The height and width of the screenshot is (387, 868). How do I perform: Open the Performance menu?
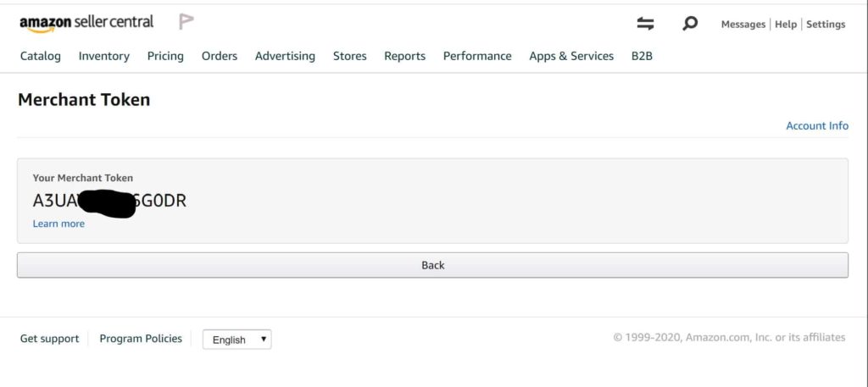[x=477, y=56]
